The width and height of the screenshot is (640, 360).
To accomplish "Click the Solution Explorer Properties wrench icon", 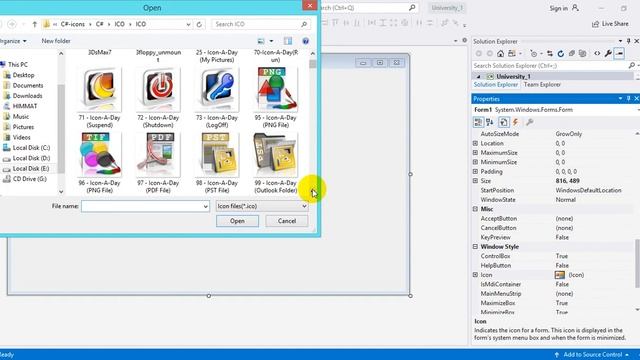I will (x=608, y=54).
